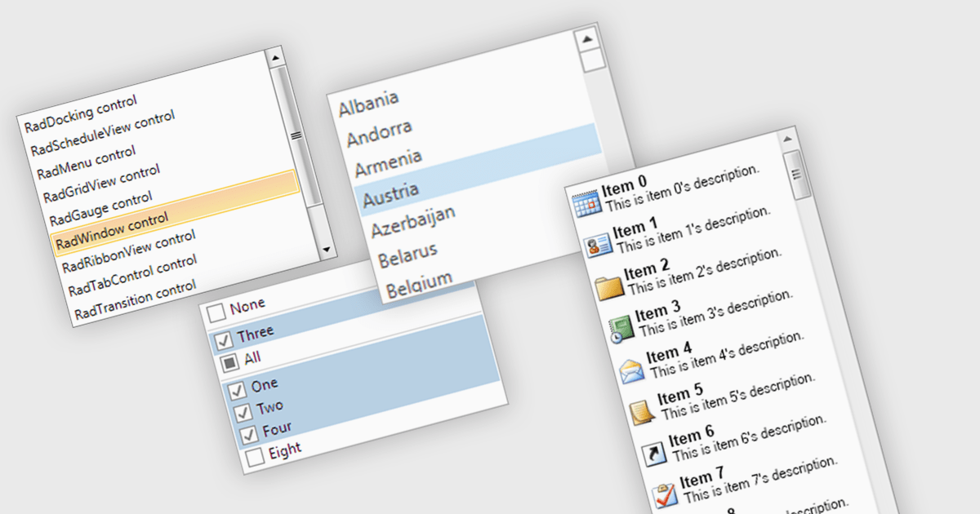Click up arrow in items list scrollbar
Viewport: 980px width, 514px height.
(x=787, y=140)
